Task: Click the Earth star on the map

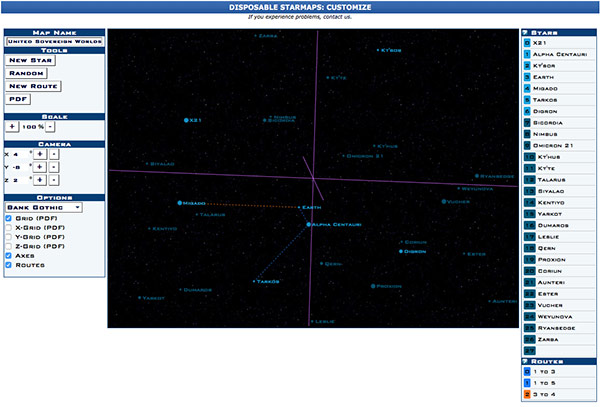Action: 299,207
